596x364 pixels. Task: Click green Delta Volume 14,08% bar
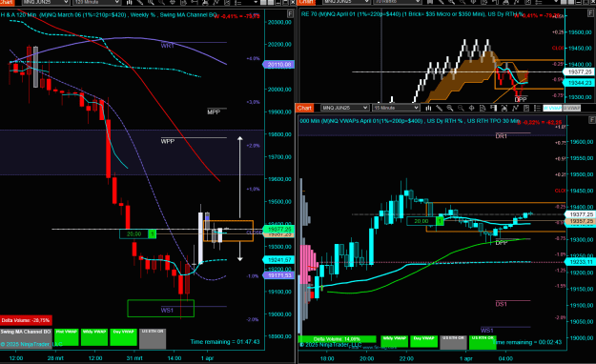tap(337, 339)
